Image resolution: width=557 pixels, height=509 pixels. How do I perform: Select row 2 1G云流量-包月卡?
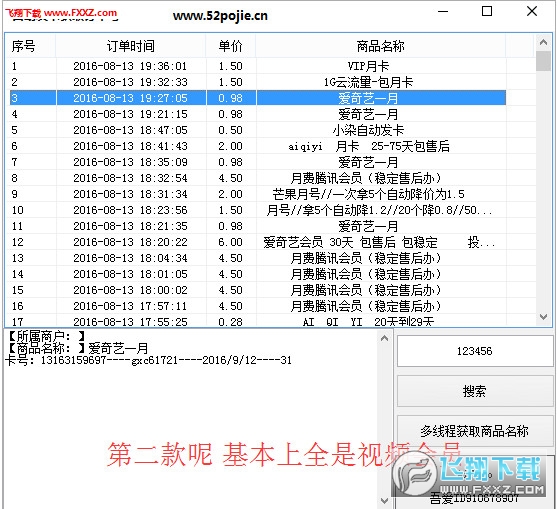(x=256, y=82)
